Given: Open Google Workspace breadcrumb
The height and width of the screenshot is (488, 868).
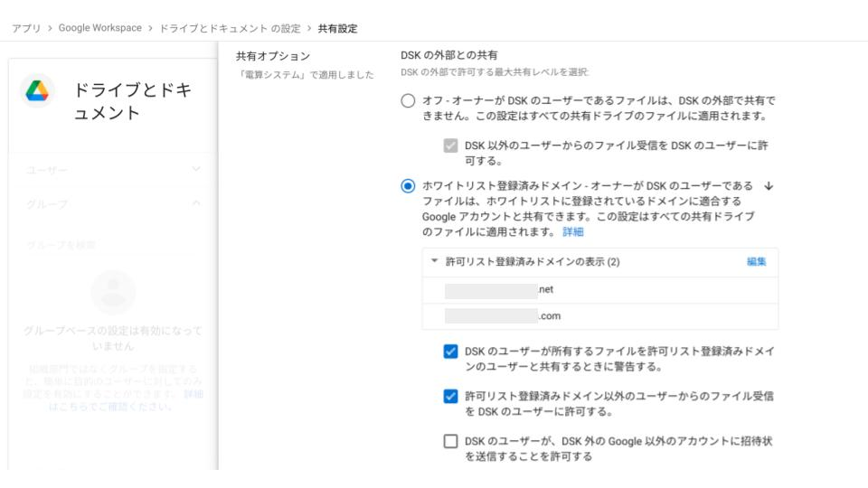Looking at the screenshot, I should 100,28.
